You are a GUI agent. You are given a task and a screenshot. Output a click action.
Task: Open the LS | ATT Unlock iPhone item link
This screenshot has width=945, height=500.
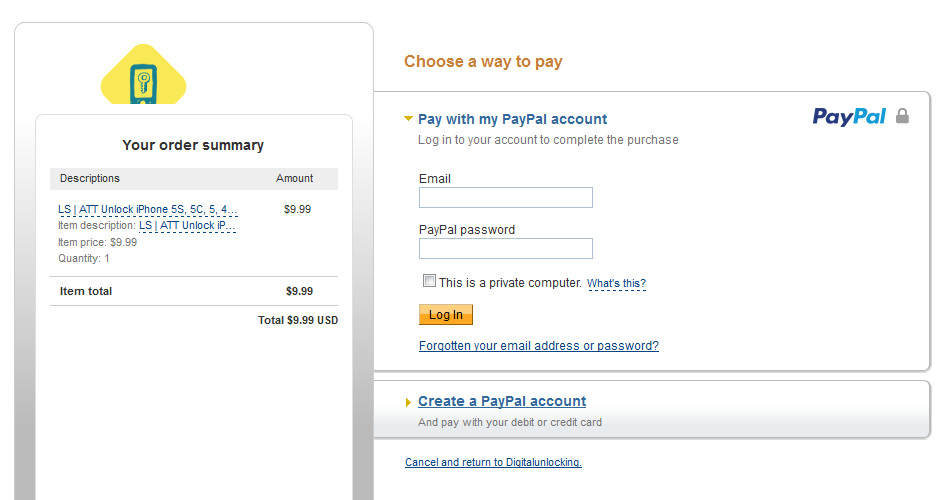148,210
